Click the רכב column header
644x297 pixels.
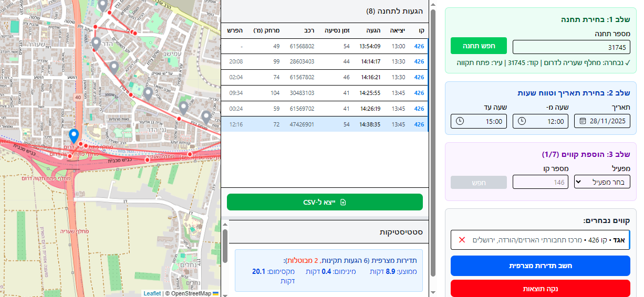click(x=308, y=30)
